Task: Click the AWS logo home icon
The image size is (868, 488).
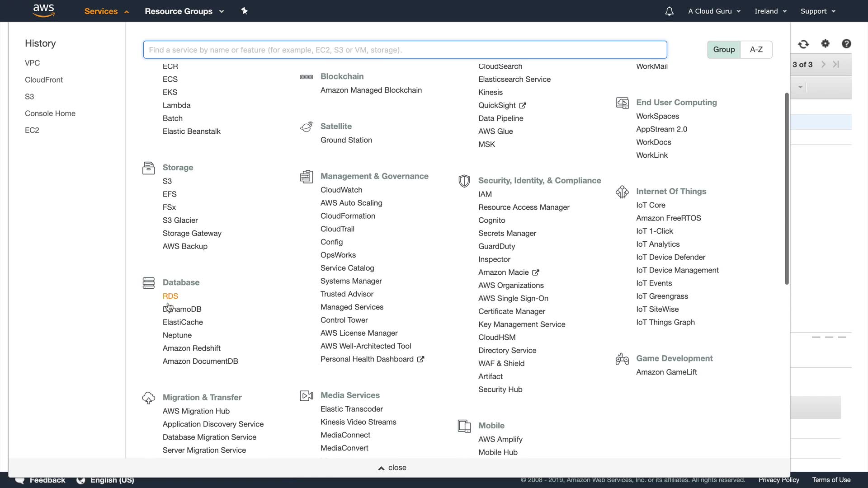Action: pos(43,11)
